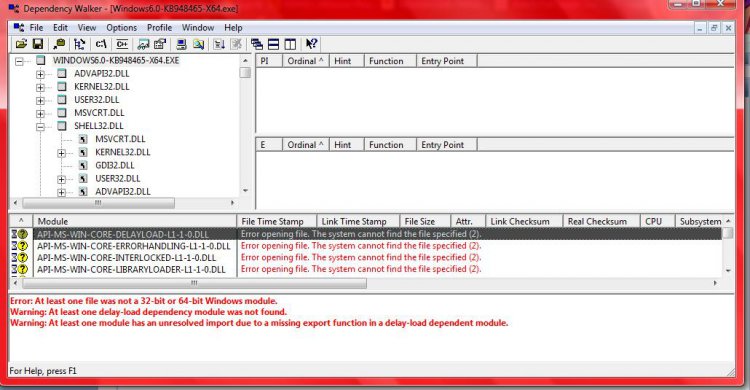Open the File menu

36,28
